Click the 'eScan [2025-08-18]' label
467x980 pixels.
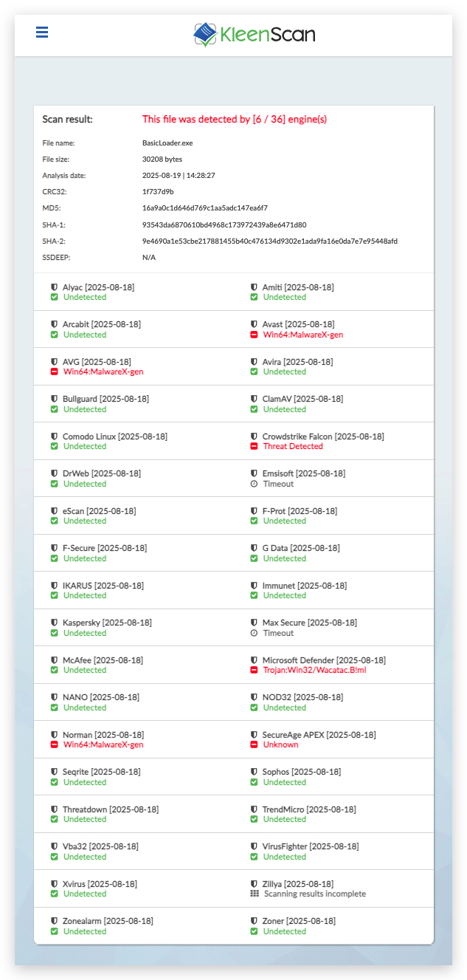point(100,511)
